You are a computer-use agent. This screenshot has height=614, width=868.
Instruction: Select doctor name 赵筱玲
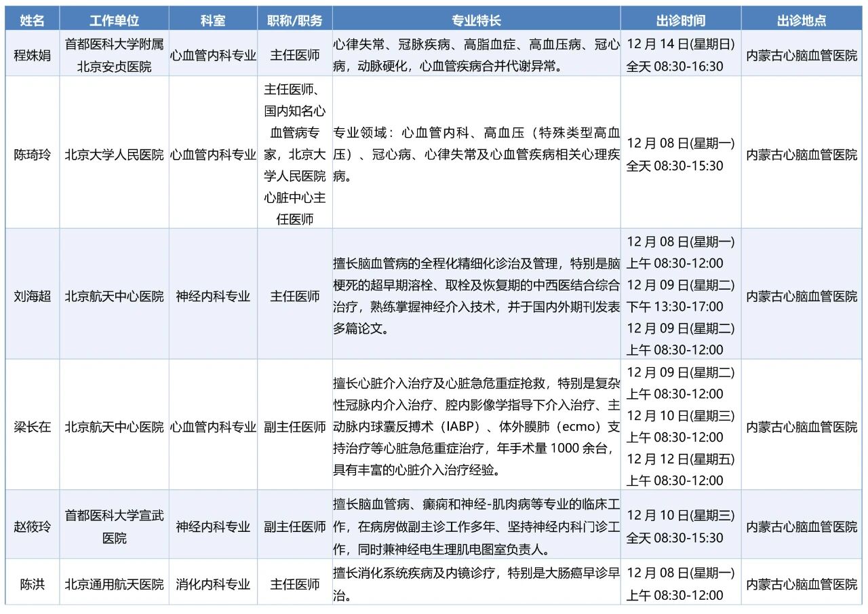(x=32, y=526)
